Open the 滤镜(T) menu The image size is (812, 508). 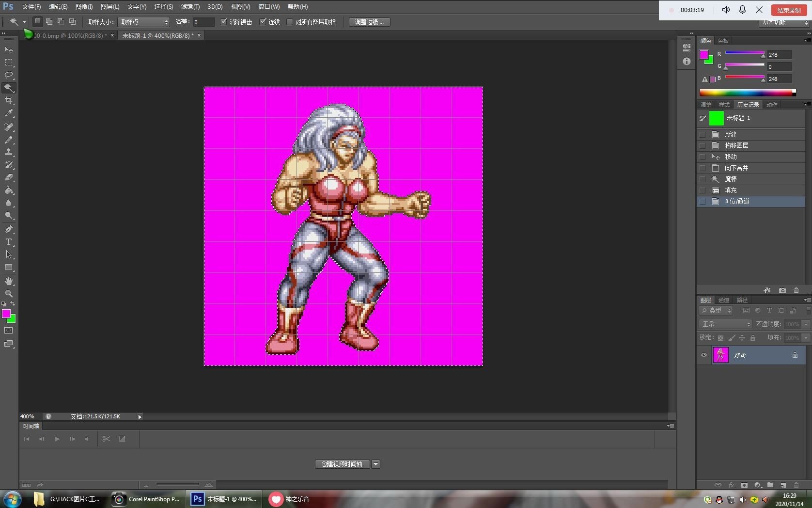click(190, 7)
